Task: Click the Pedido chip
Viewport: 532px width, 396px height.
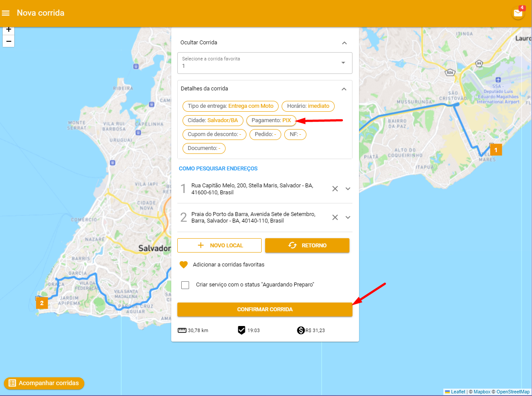Action: click(x=265, y=135)
